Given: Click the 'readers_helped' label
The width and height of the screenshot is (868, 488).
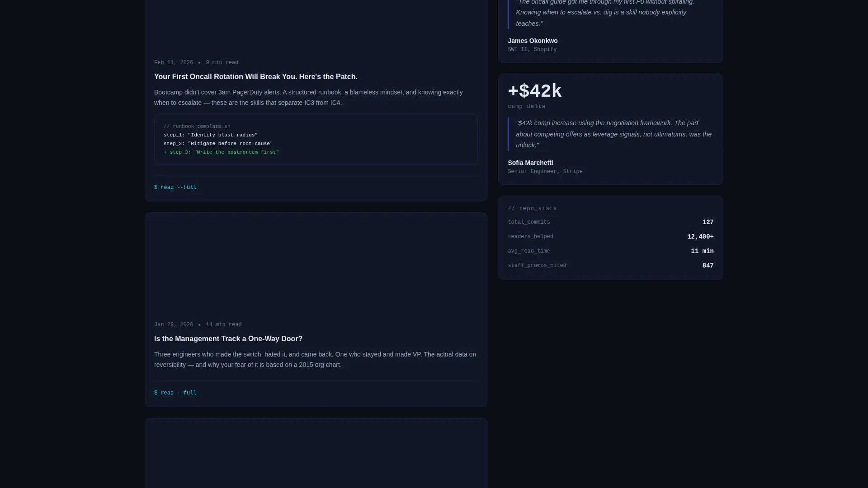Looking at the screenshot, I should 531,237.
